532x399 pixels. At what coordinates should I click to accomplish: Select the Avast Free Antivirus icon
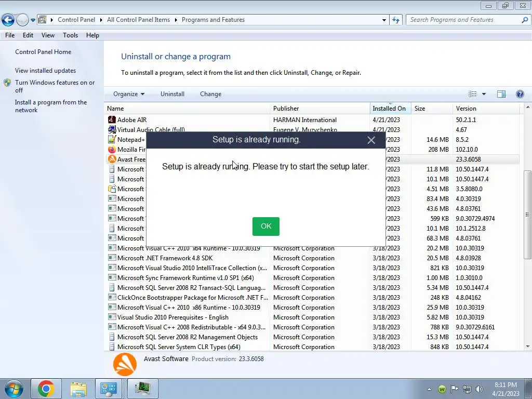pyautogui.click(x=112, y=159)
